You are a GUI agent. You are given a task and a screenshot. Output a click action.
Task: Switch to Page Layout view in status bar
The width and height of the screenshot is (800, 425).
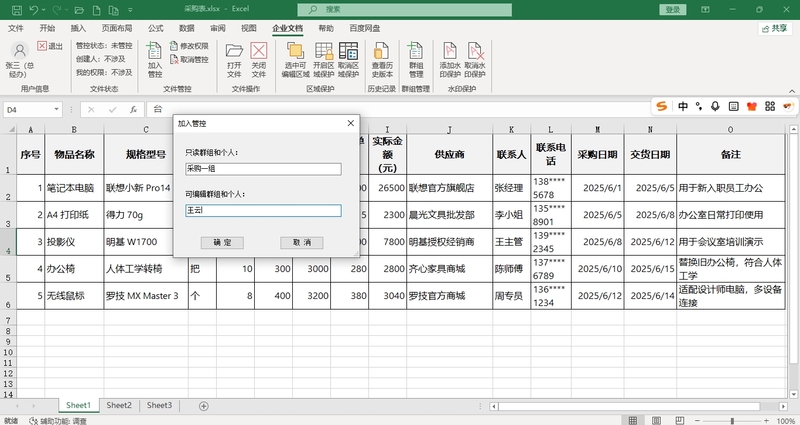[657, 420]
